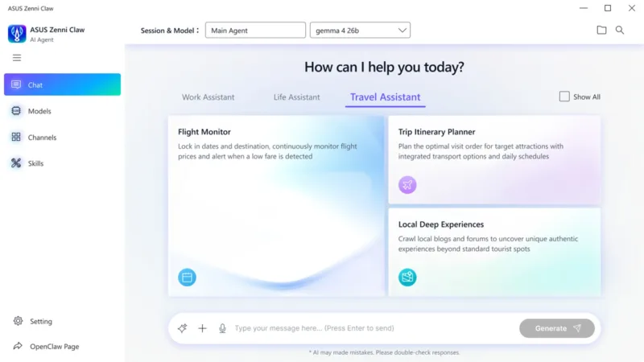This screenshot has width=644, height=362.
Task: Click the search magnifier icon
Action: 620,30
